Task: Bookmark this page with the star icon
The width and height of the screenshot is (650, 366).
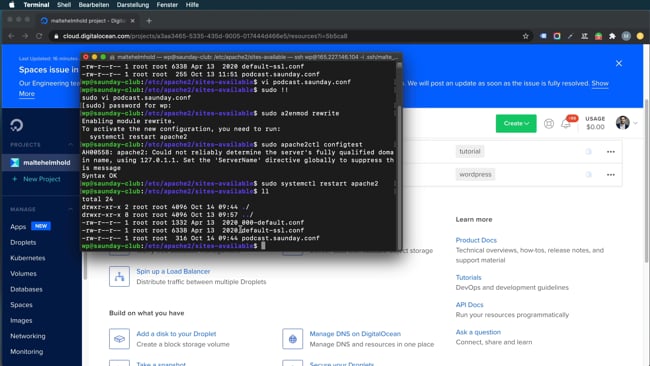Action: 526,36
